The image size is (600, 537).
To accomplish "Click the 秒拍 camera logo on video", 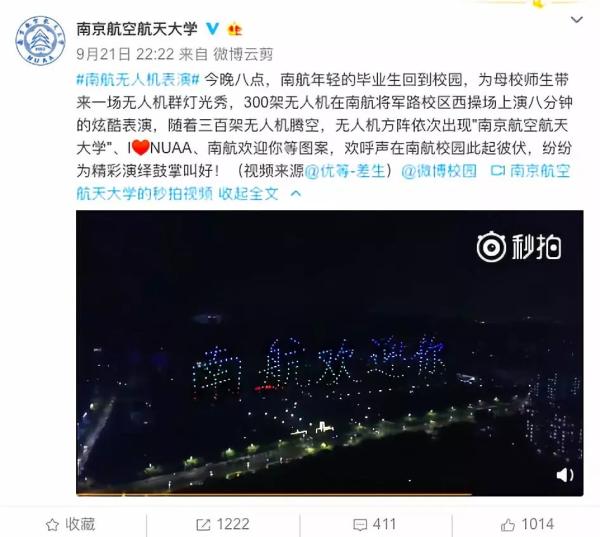I will 519,247.
